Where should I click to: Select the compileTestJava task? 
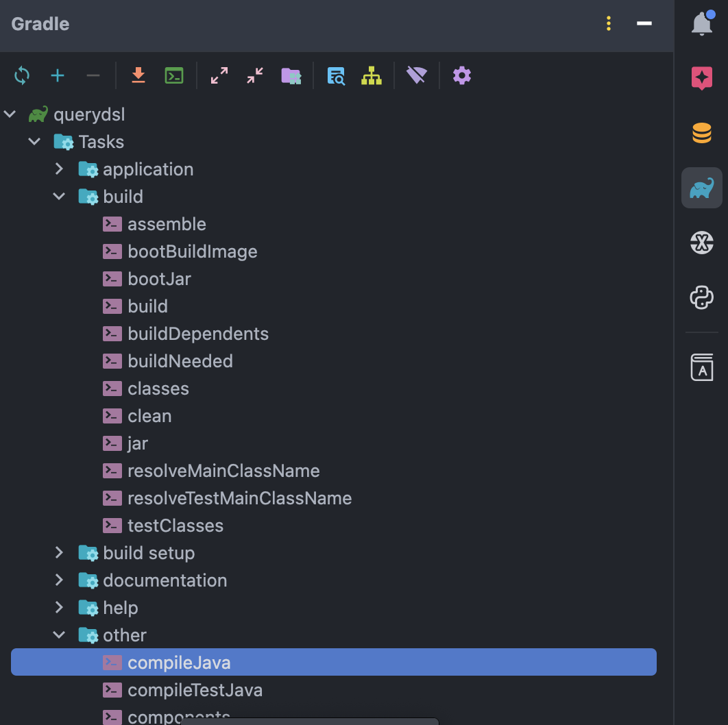tap(195, 690)
